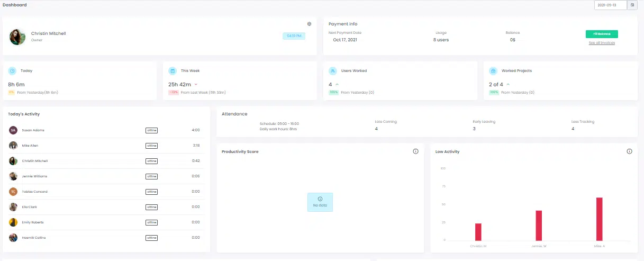Viewport: 644px width, 261px height.
Task: Expand the Worked Projects chevron
Action: [x=508, y=84]
